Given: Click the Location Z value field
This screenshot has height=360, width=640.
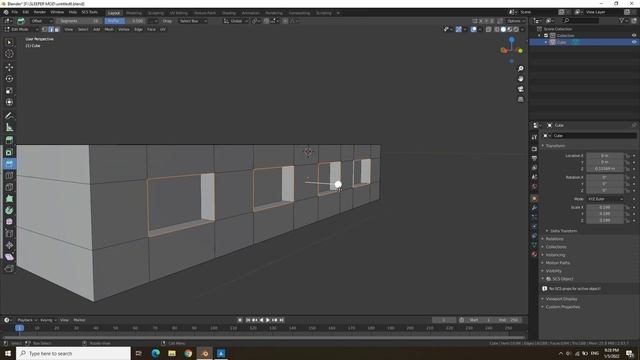Looking at the screenshot, I should click(605, 169).
